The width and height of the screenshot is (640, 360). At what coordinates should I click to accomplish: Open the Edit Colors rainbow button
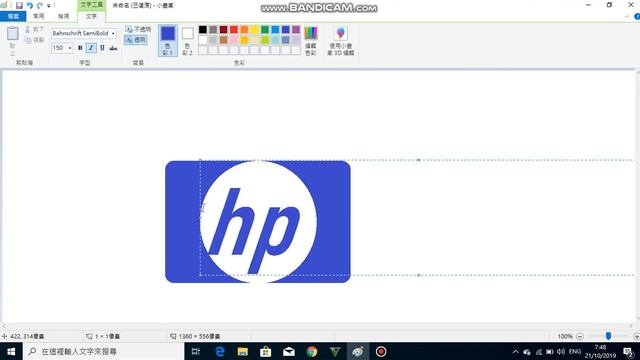pyautogui.click(x=311, y=40)
